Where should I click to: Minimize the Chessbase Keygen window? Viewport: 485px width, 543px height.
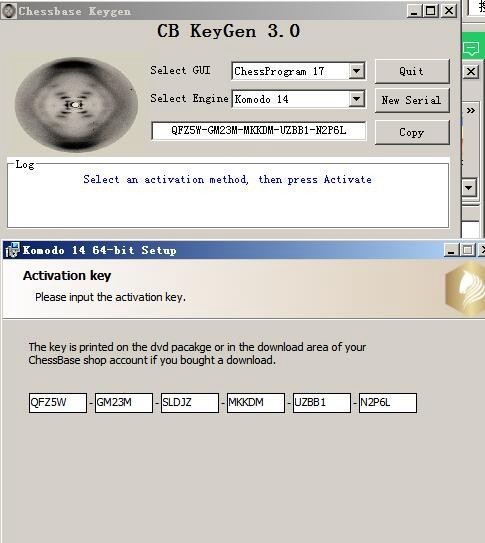pos(414,11)
